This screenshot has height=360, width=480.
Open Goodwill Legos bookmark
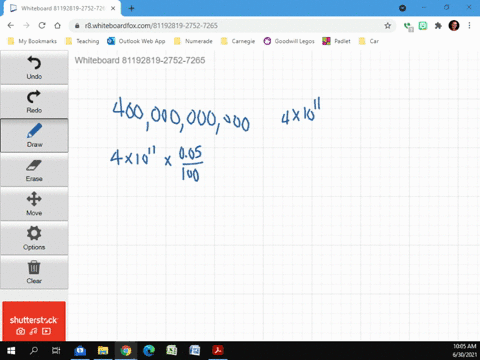click(x=289, y=41)
